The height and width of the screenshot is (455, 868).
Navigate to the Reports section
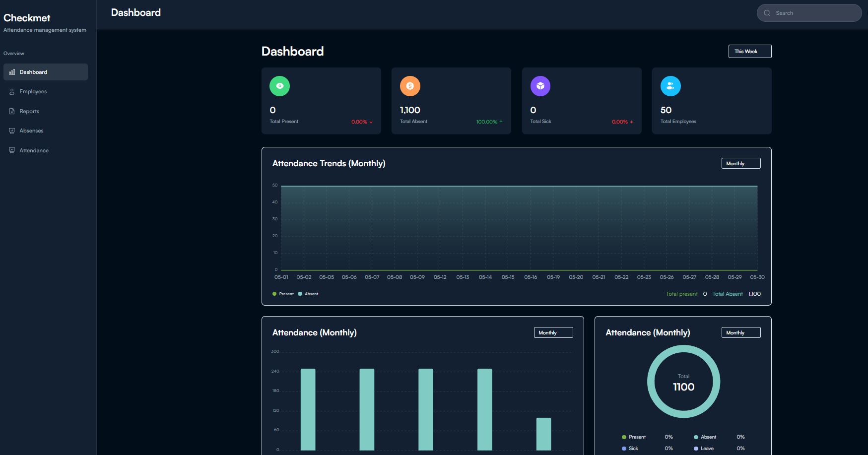pyautogui.click(x=29, y=111)
